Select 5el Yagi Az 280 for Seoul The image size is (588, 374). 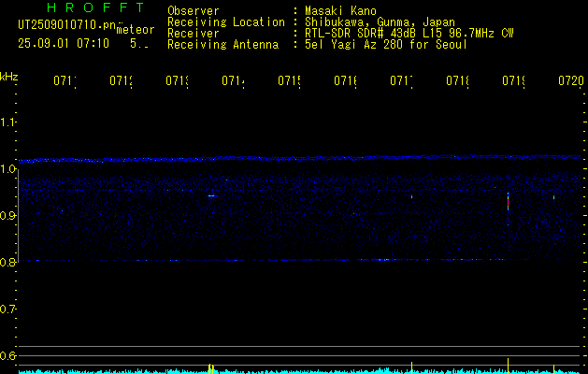386,45
